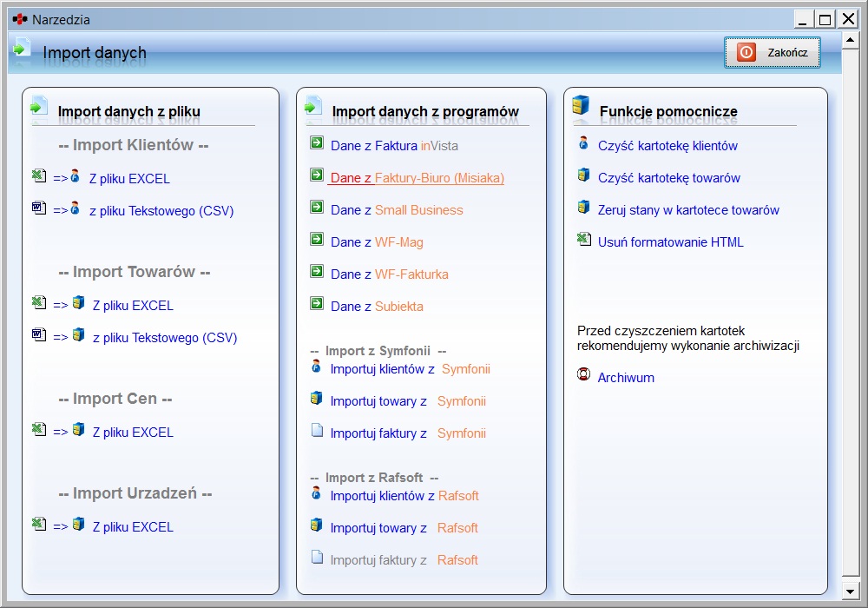Click green arrow icon beside Subiekta
This screenshot has height=608, width=868.
[317, 303]
